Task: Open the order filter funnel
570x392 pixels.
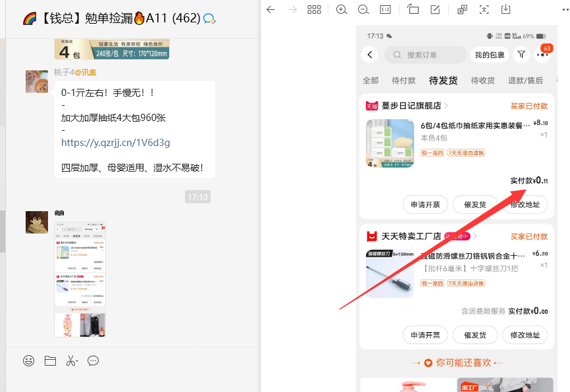Action: coord(521,54)
